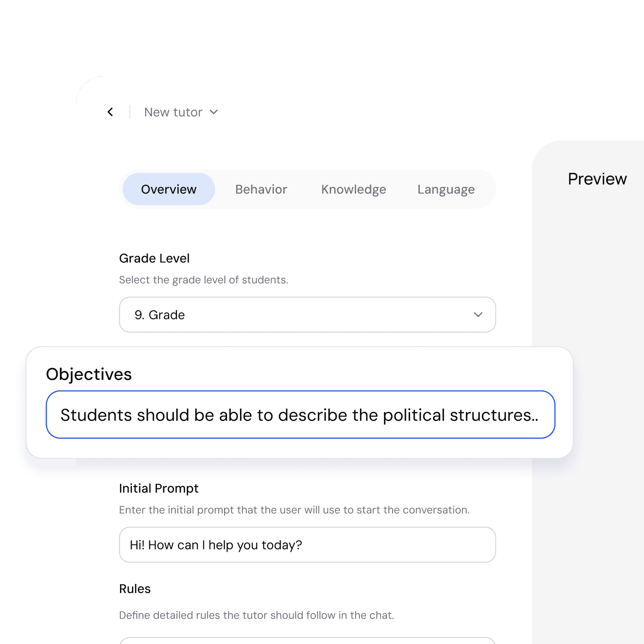Image resolution: width=644 pixels, height=644 pixels.
Task: Click the Preview panel heading
Action: click(597, 179)
